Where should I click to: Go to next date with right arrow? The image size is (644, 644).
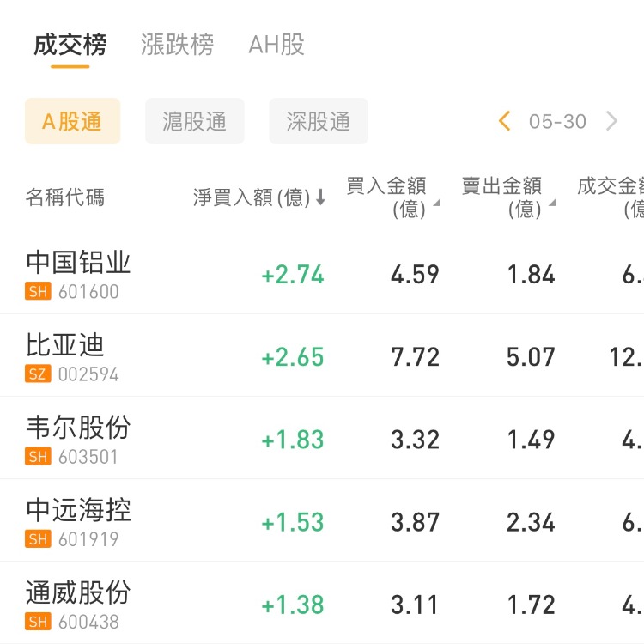click(x=611, y=121)
